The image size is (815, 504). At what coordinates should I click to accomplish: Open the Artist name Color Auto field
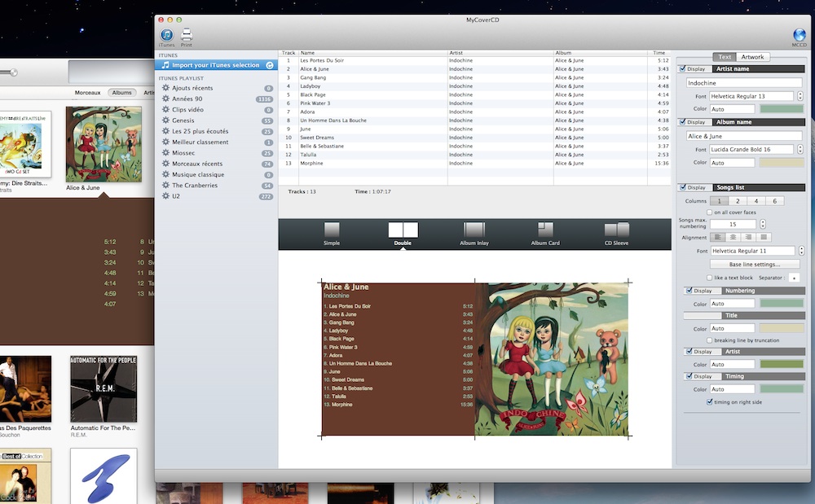tap(732, 109)
